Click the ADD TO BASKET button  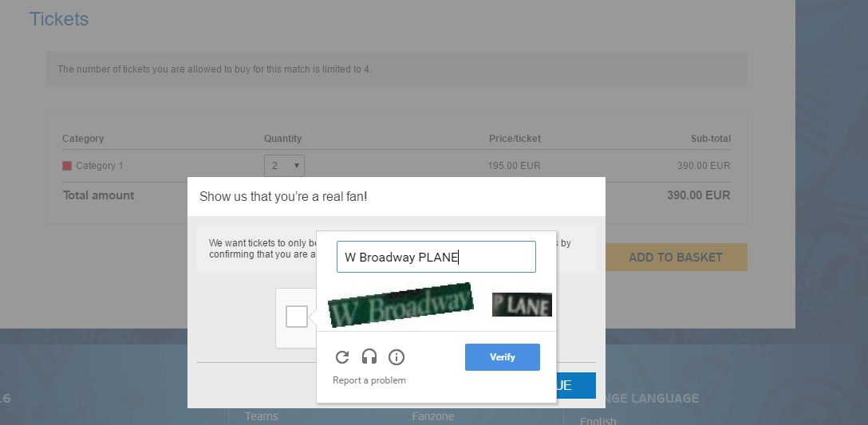[676, 258]
